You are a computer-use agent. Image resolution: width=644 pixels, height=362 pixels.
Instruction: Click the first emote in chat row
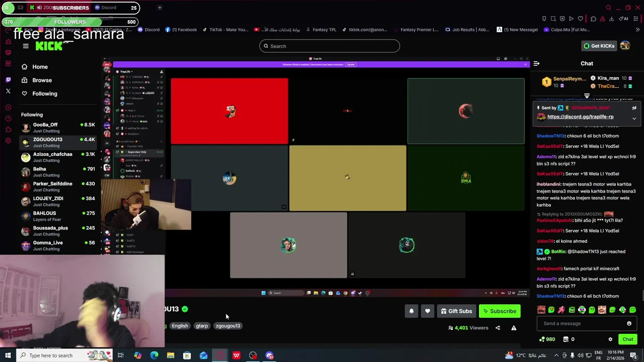541,310
